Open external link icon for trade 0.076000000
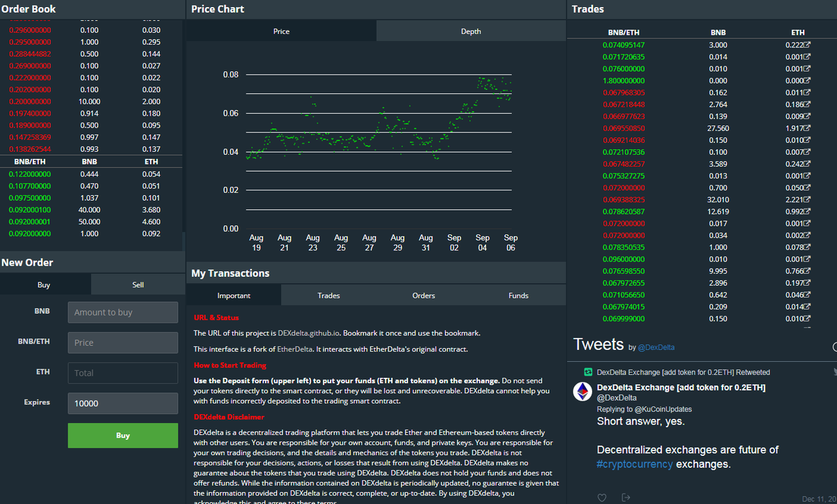The image size is (837, 504). pos(808,69)
